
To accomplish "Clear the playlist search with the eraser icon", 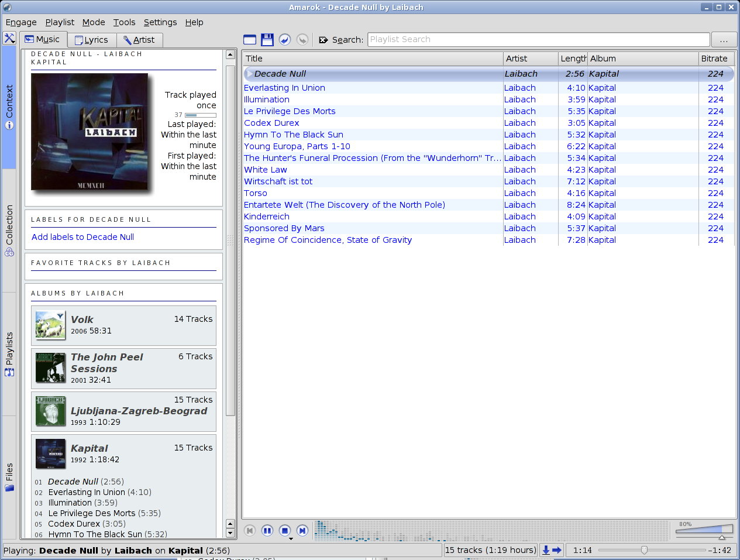I will [x=323, y=40].
